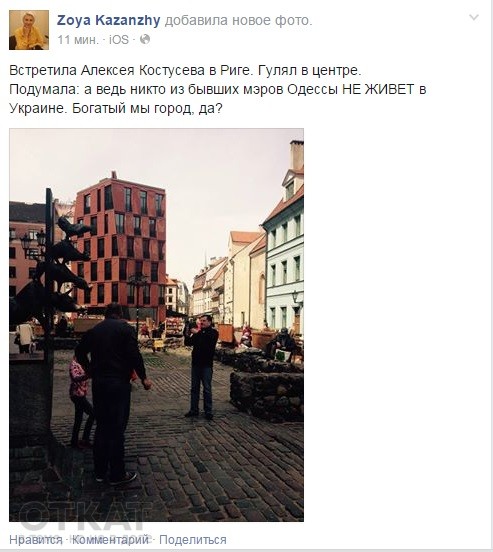The width and height of the screenshot is (493, 552).
Task: Click the '11 мин.' post timestamp
Action: (x=78, y=39)
